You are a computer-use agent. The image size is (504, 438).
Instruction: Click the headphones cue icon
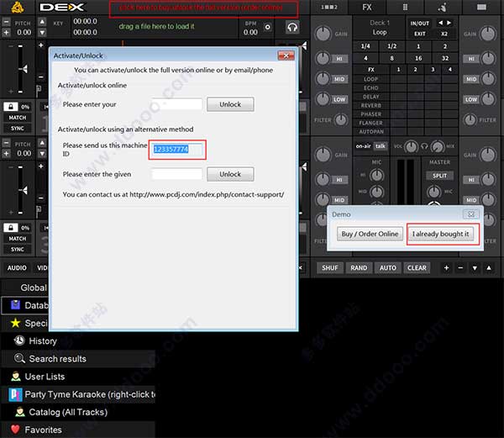[292, 28]
